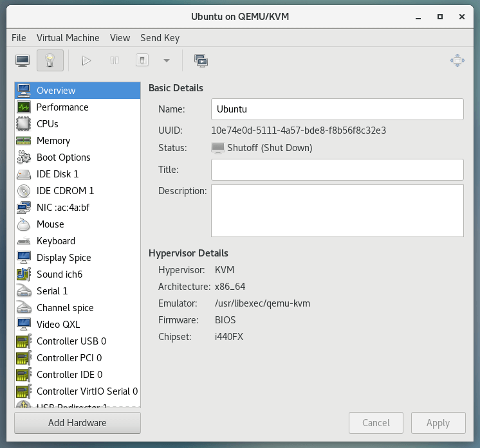Select Display Spice
Viewport: 480px width, 448px height.
click(x=77, y=258)
